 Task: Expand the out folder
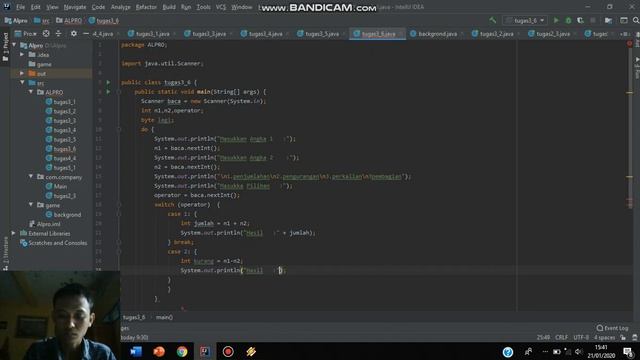pos(22,73)
